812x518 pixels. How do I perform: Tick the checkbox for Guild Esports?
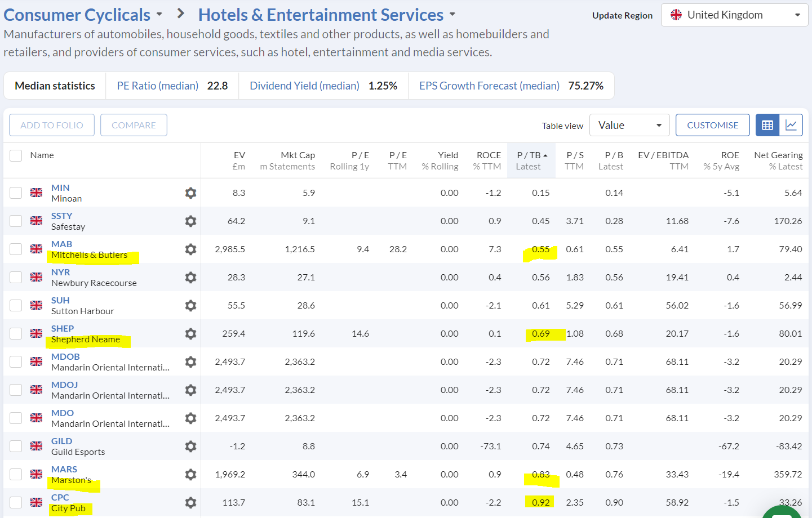click(x=16, y=446)
